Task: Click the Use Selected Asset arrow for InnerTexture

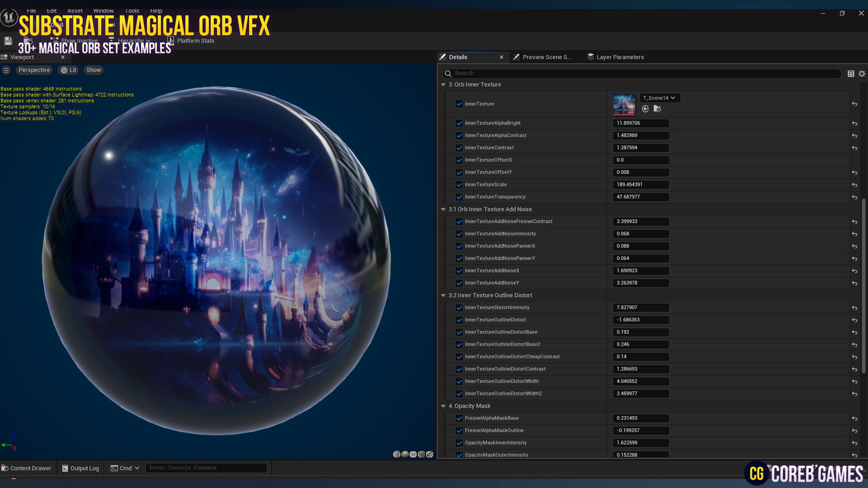Action: (645, 108)
